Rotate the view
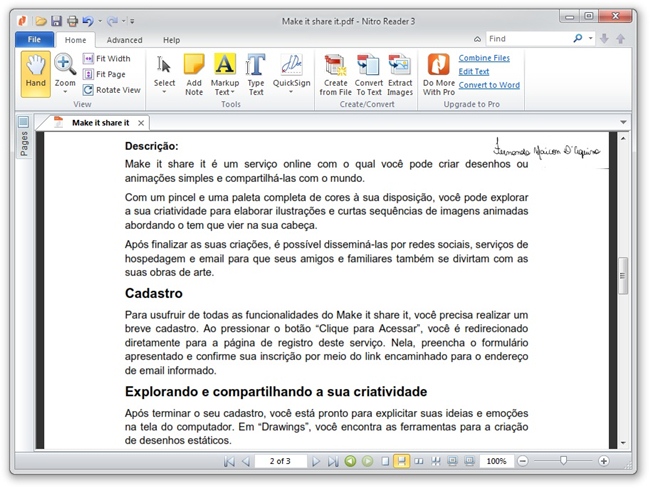 112,90
